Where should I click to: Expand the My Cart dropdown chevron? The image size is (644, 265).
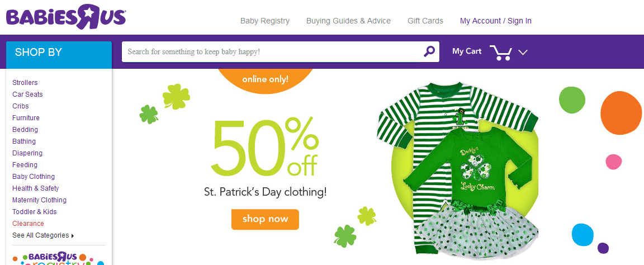click(x=523, y=52)
